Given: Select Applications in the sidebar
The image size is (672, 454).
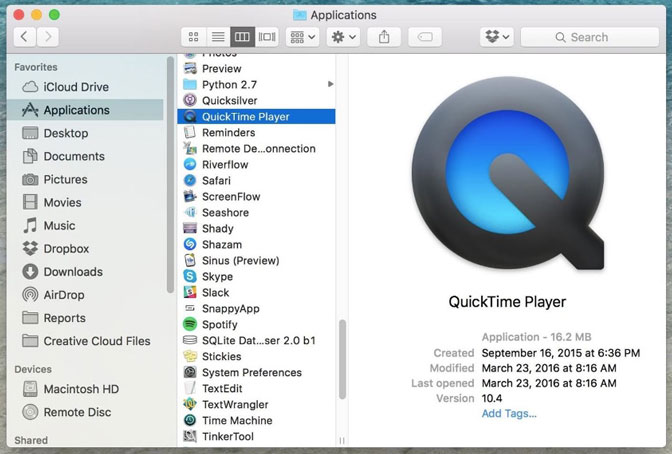Looking at the screenshot, I should tap(85, 110).
